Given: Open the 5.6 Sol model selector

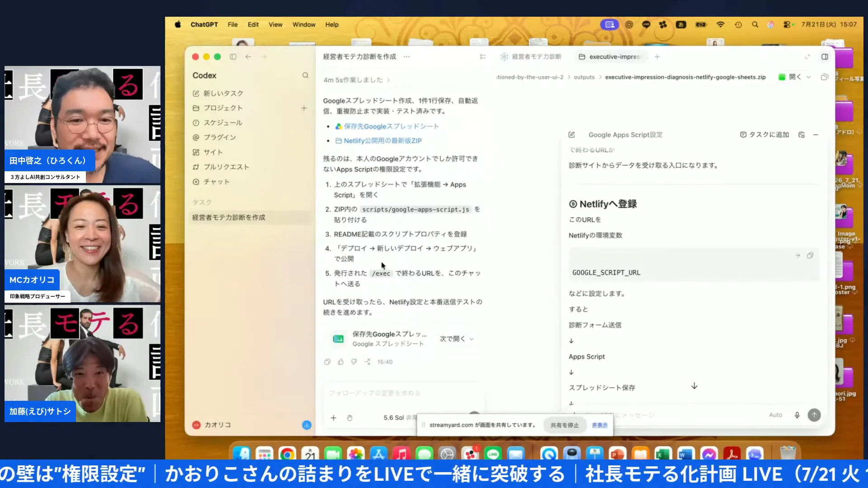Looking at the screenshot, I should click(400, 418).
